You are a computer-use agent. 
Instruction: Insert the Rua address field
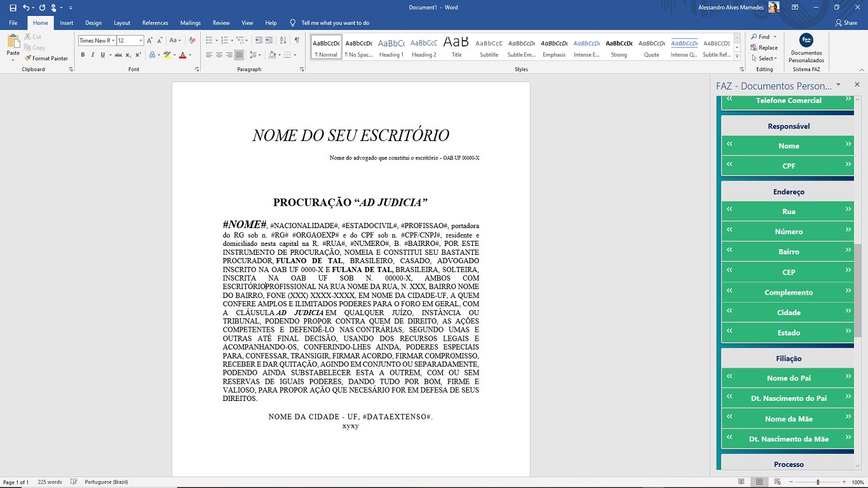coord(788,211)
